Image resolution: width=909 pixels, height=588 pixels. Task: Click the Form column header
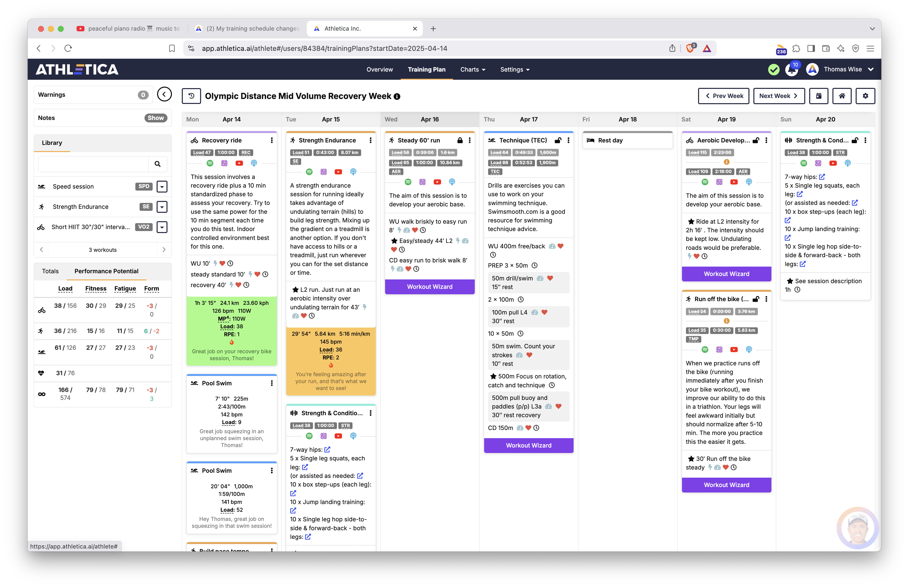[152, 289]
